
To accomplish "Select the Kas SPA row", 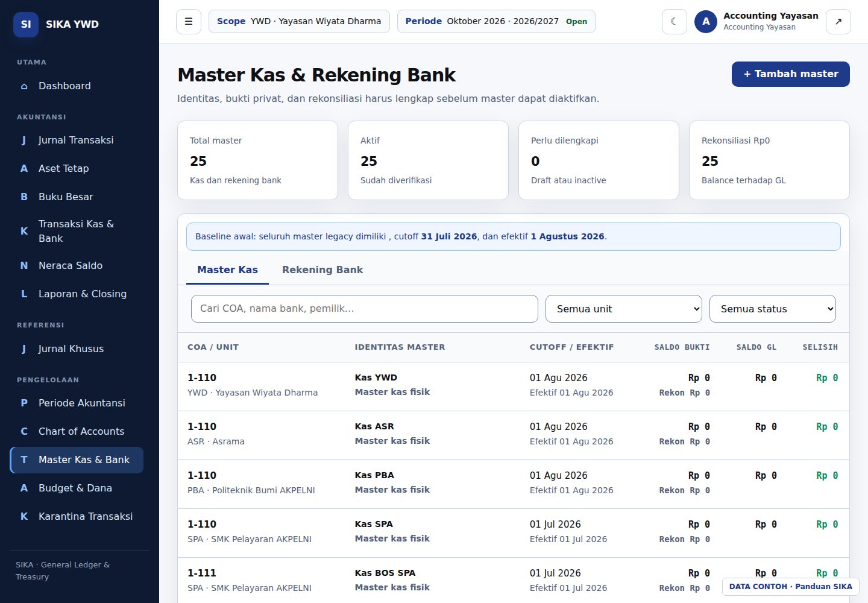I will coord(514,533).
